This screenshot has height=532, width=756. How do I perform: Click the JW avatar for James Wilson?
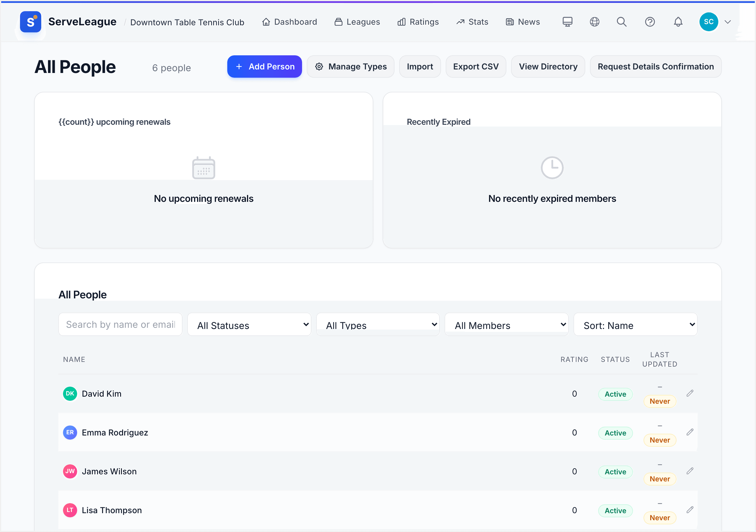click(70, 471)
